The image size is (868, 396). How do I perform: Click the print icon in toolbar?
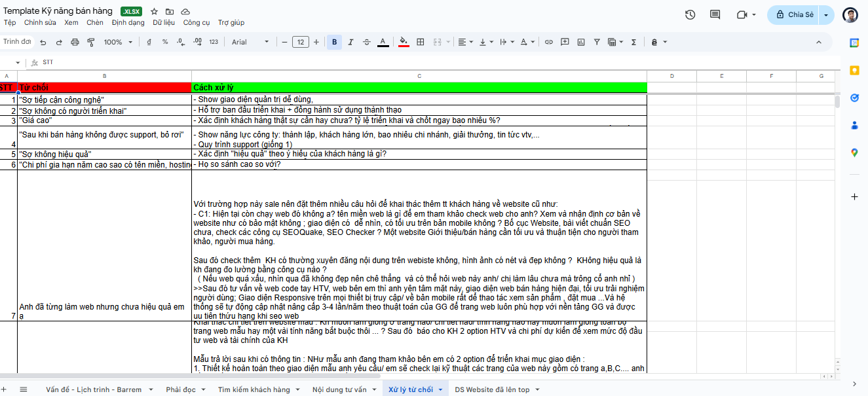(x=75, y=42)
